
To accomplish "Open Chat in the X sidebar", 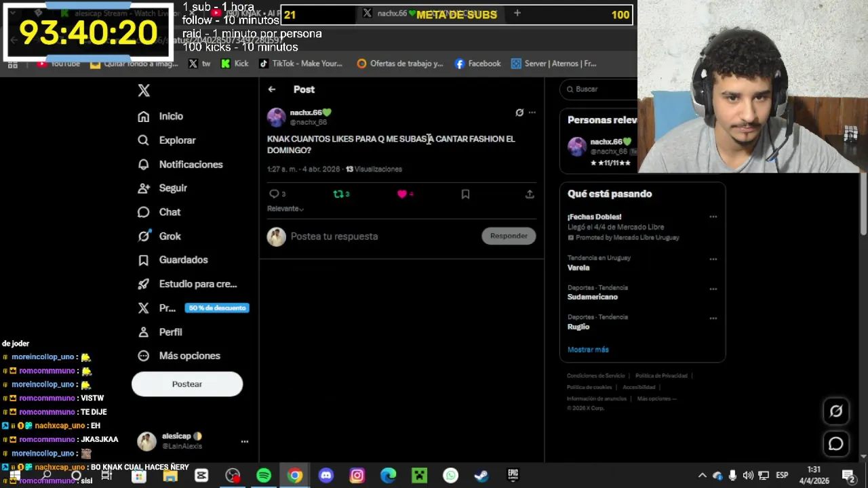I will pyautogui.click(x=159, y=212).
